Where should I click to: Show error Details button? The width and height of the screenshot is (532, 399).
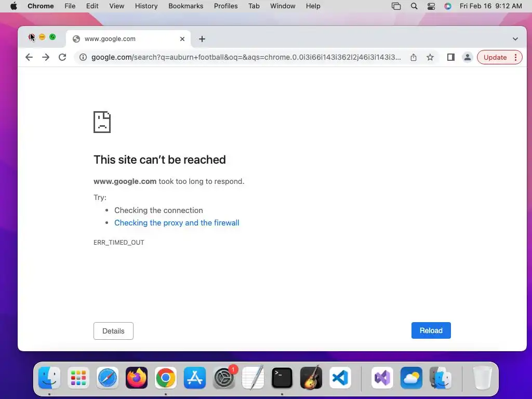113,331
